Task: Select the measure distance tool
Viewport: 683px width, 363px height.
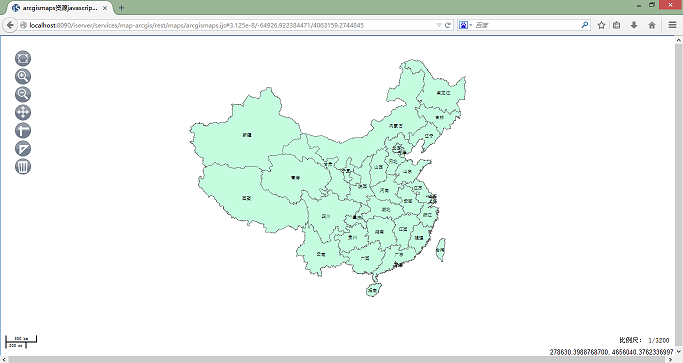Action: pos(23,130)
